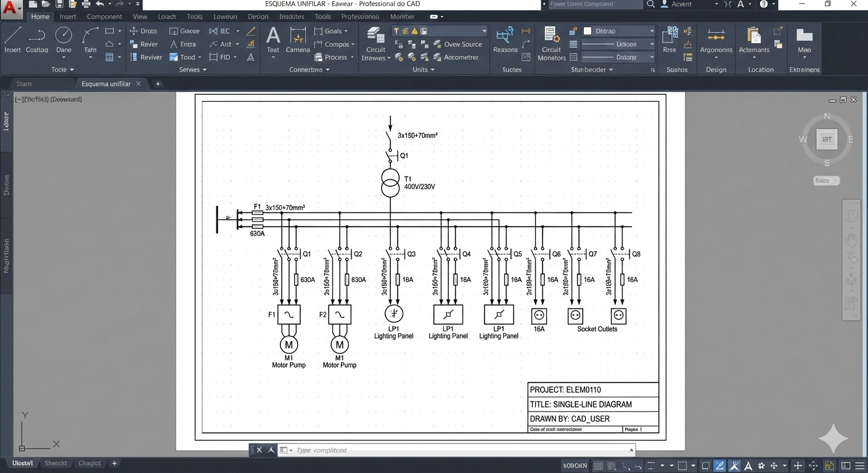The image size is (868, 473).
Task: Switch to the Design ribbon tab
Action: pyautogui.click(x=258, y=17)
